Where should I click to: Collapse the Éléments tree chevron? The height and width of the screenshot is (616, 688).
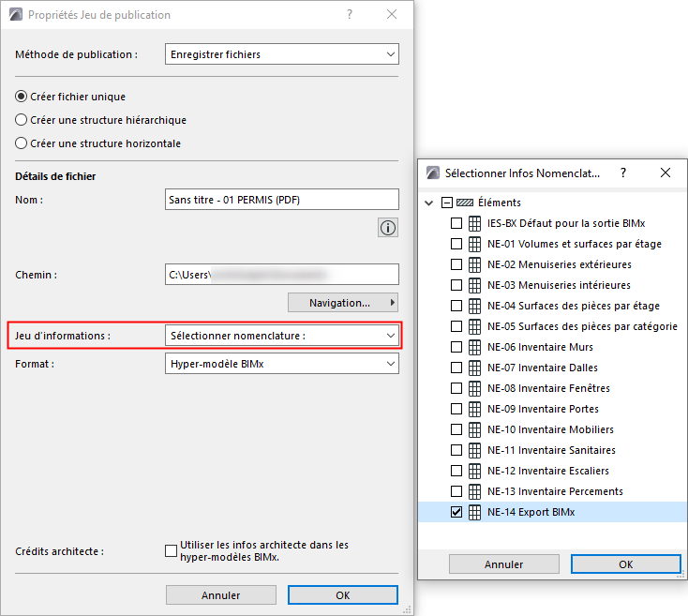coord(429,203)
